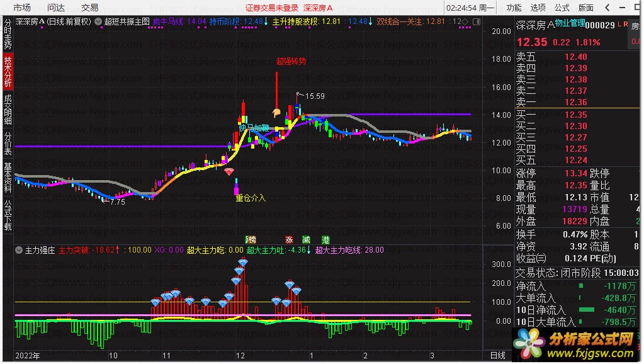Click the 12 month marker on time axis
644x364 pixels.
click(240, 356)
